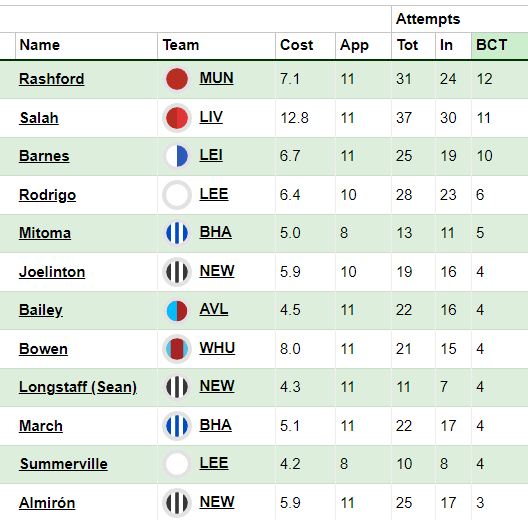528x520 pixels.
Task: Click the white Leeds badge in Rodrigo row
Action: pos(177,195)
